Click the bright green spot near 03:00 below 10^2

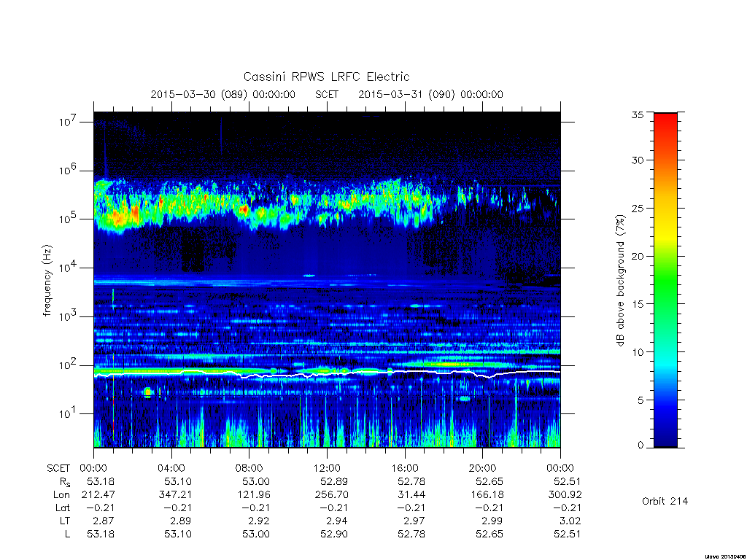coord(147,392)
